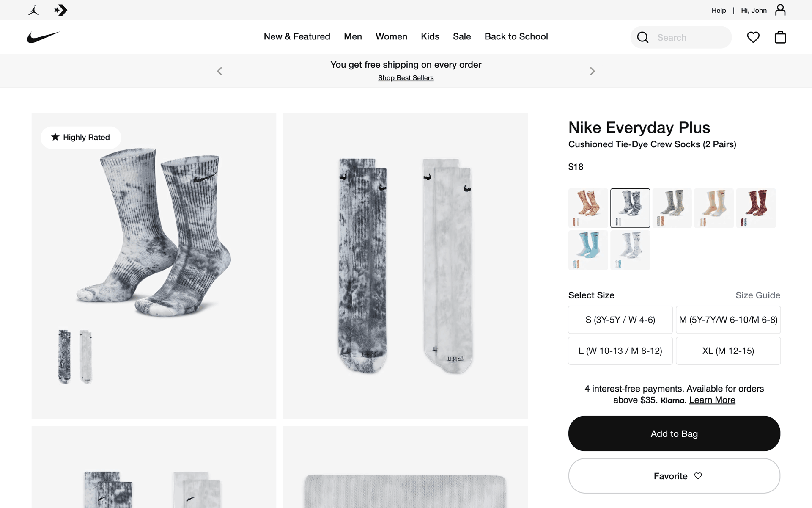
Task: Open the angled socks product image
Action: [x=154, y=266]
